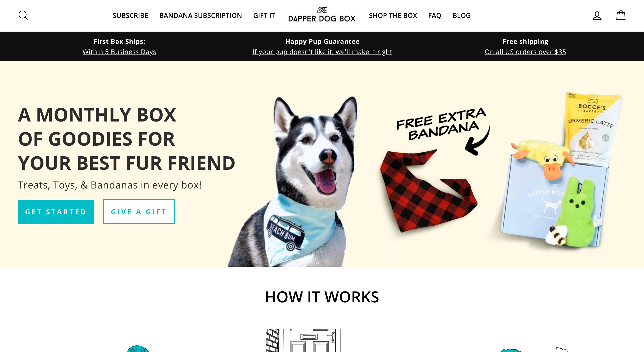Select Shop The Box in navigation

tap(393, 15)
